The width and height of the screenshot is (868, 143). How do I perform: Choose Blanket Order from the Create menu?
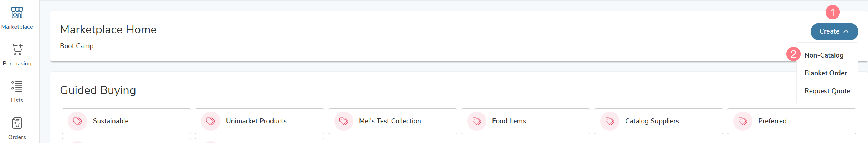coord(826,73)
